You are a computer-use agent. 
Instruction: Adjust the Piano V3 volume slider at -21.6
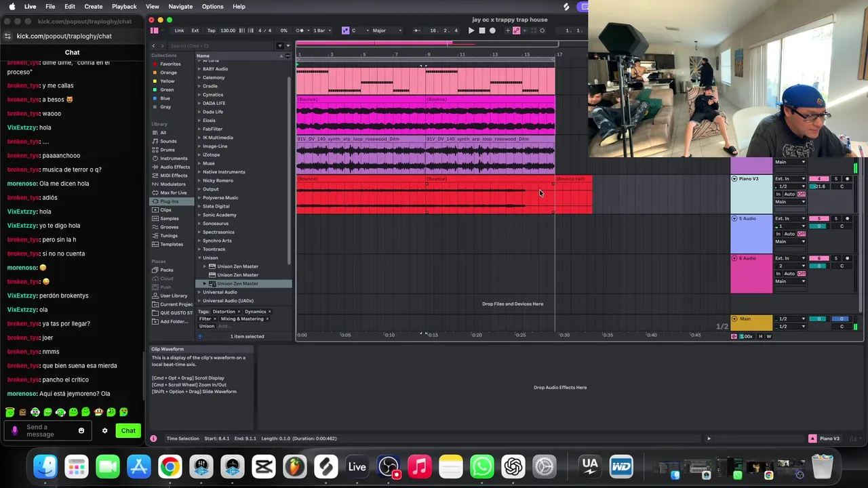point(819,186)
